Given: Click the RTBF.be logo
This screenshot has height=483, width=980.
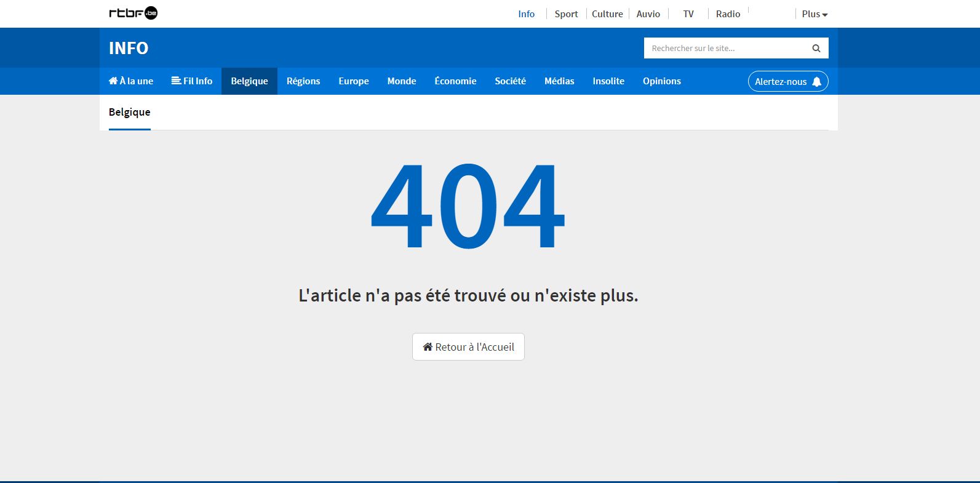Looking at the screenshot, I should pos(133,13).
